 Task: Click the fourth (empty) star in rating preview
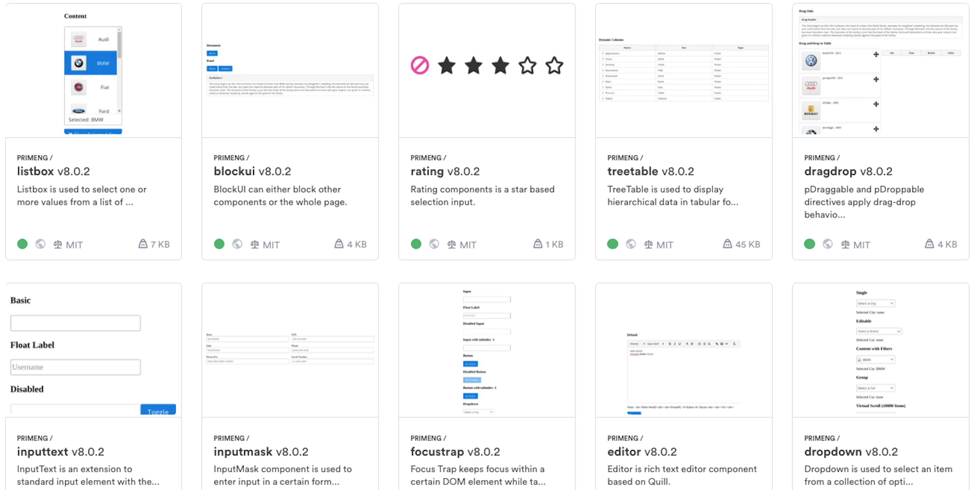pos(527,65)
